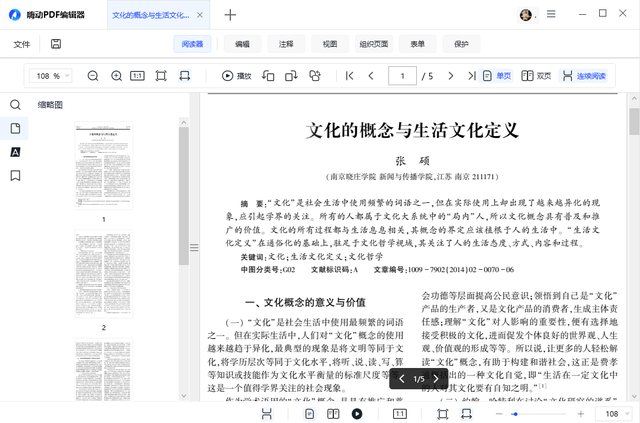Click the multi-page rotate icon beside rotate clockwise
The image size is (640, 423).
(315, 76)
